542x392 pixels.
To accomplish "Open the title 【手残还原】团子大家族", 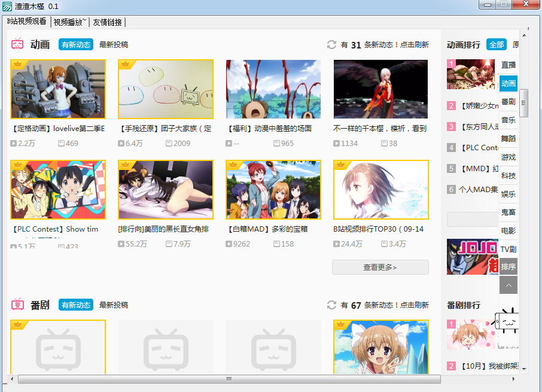I will (165, 129).
